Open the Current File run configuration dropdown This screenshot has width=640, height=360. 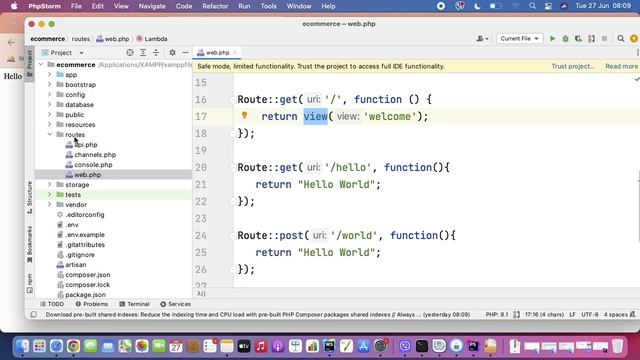pyautogui.click(x=519, y=39)
